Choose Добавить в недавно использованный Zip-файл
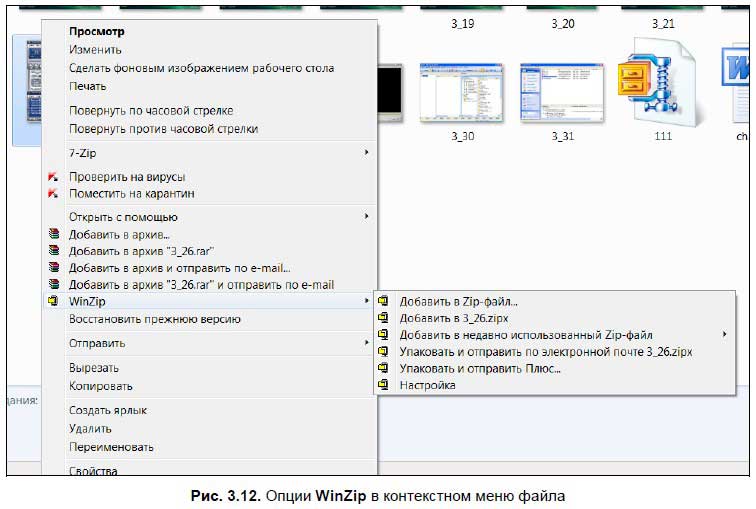 coord(526,335)
